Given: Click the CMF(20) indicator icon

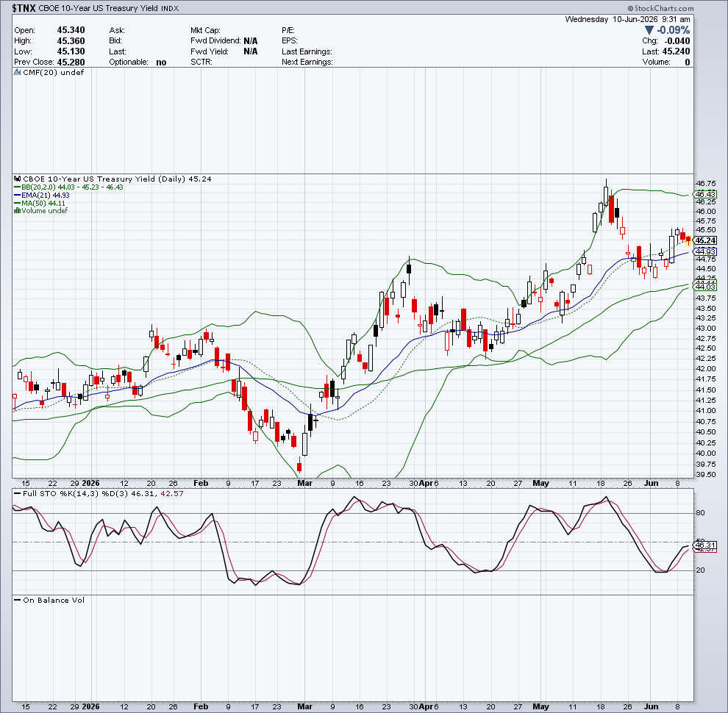Looking at the screenshot, I should pyautogui.click(x=18, y=73).
